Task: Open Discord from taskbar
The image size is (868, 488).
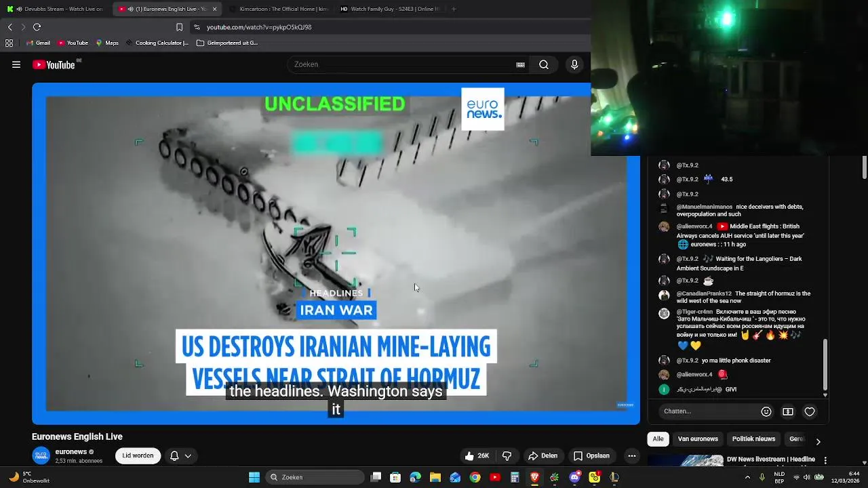Action: tap(574, 477)
